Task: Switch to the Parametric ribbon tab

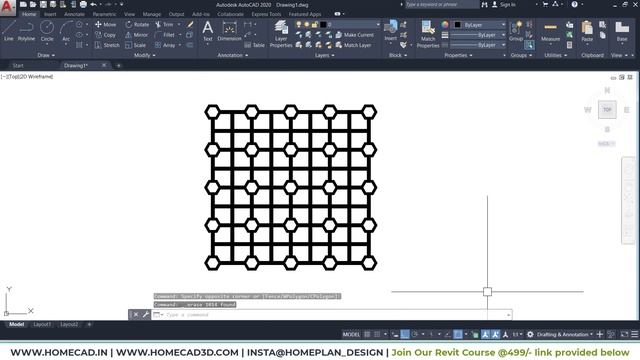Action: tap(104, 14)
